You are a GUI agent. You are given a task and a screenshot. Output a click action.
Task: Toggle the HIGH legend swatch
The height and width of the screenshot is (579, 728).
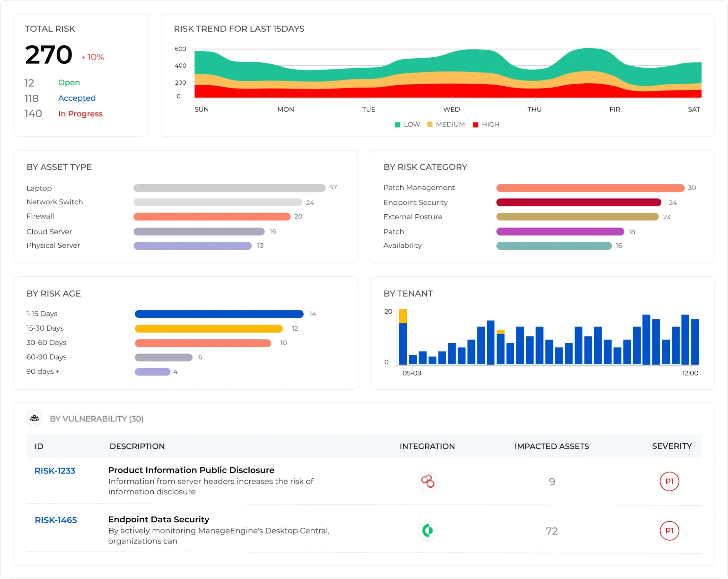[476, 125]
